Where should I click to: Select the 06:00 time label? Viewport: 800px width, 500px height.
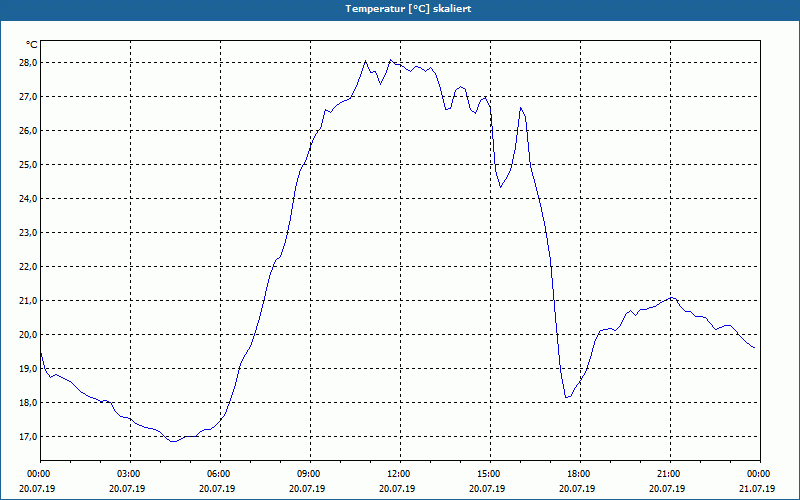[x=220, y=474]
